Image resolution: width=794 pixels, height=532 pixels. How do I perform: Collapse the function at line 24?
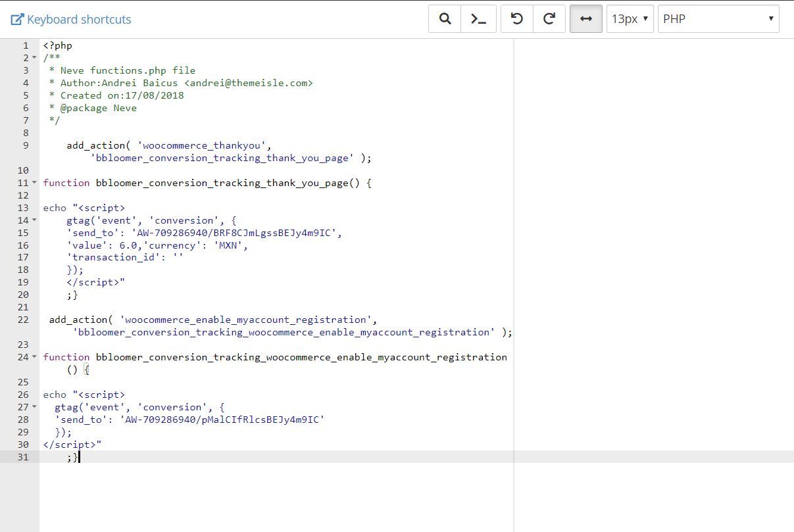click(x=35, y=357)
